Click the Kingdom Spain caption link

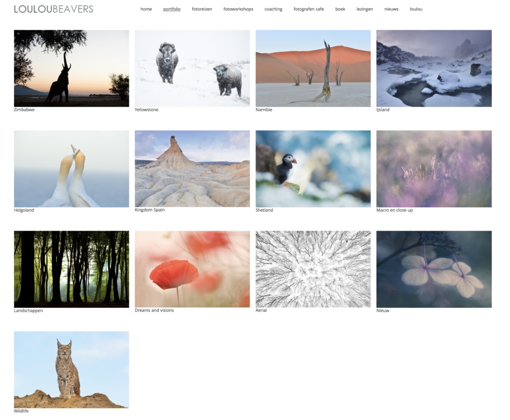click(x=149, y=210)
